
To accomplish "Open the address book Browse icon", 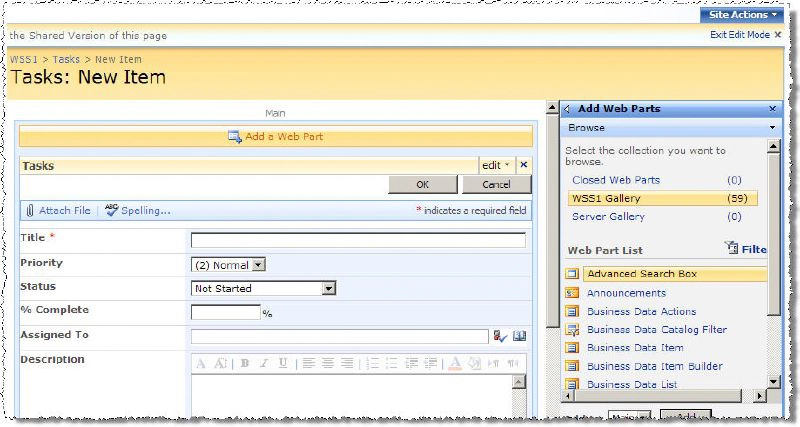I will click(x=519, y=336).
